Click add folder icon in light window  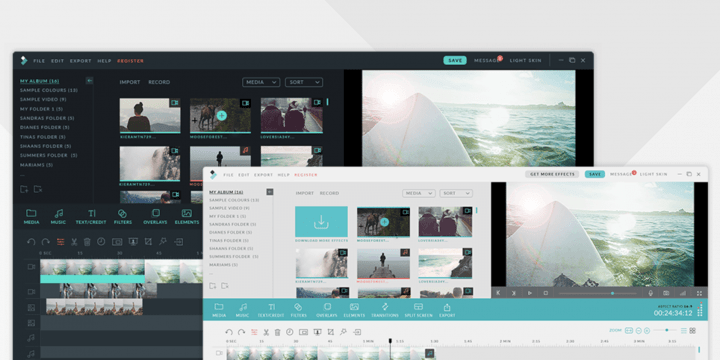pos(213,286)
